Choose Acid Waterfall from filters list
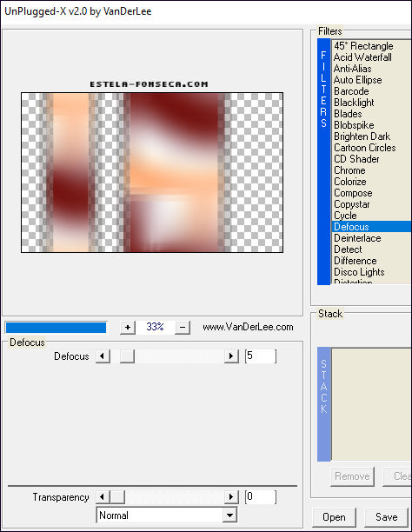Image resolution: width=412 pixels, height=532 pixels. point(362,57)
